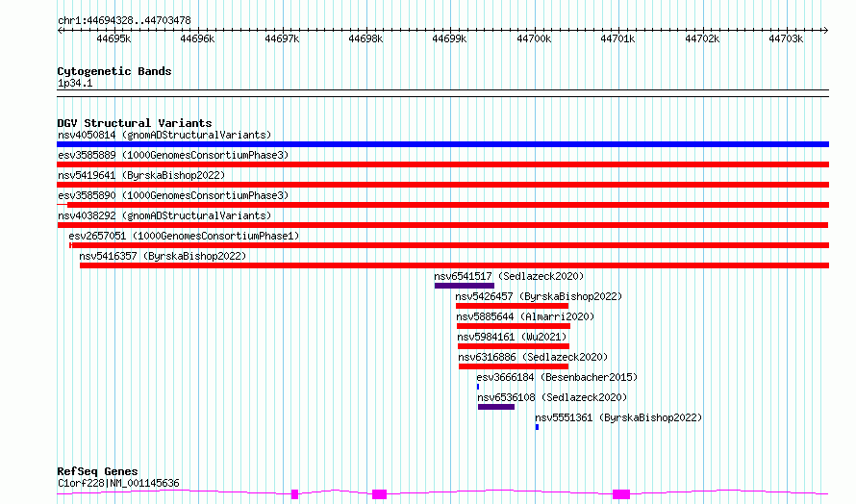Select the 1p34.1 band label
This screenshot has width=856, height=504.
(75, 83)
